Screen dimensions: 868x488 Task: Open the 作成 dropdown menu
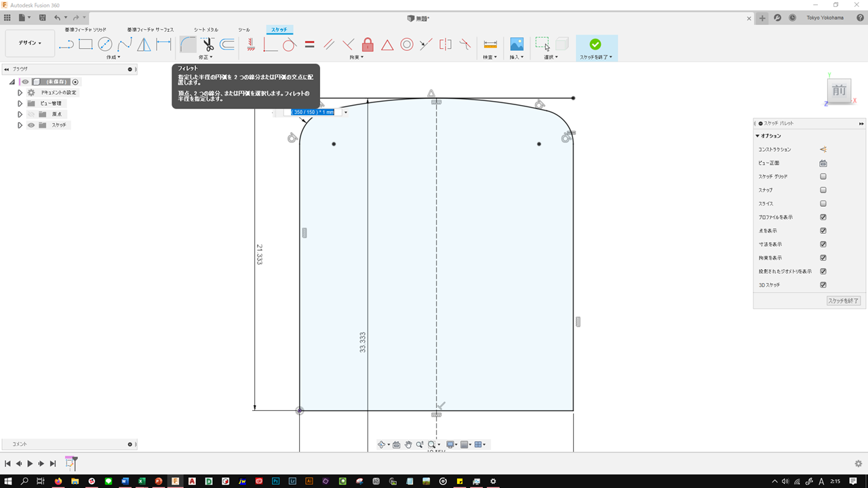(x=113, y=58)
